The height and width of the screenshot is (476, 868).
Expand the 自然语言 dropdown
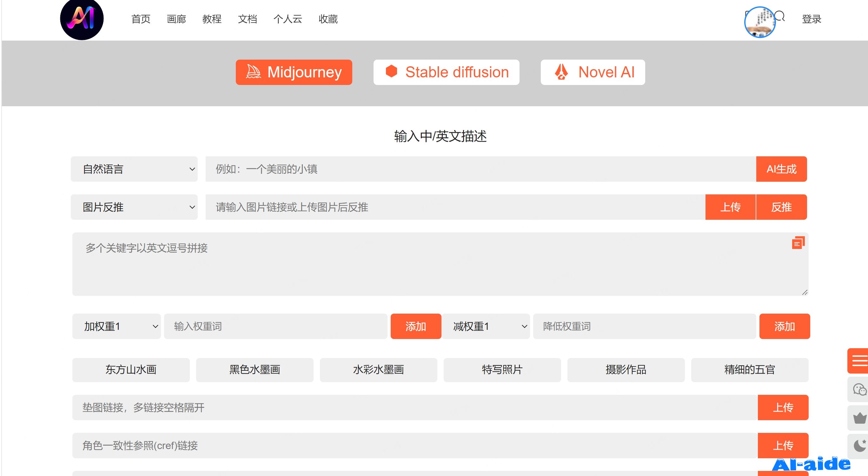(x=134, y=169)
